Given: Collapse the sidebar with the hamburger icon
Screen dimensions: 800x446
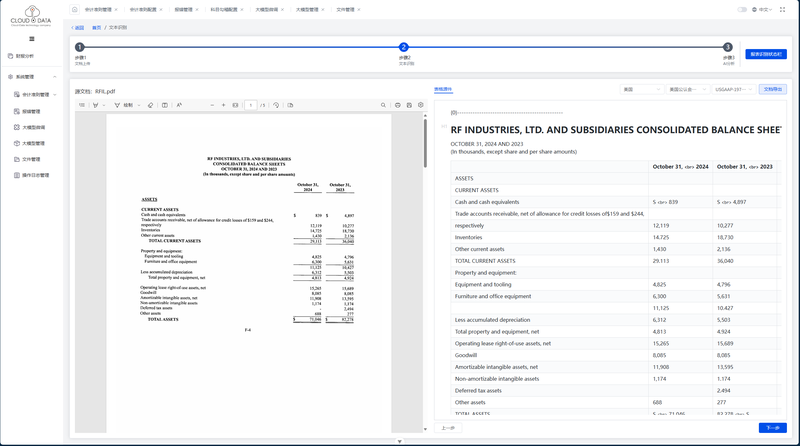Looking at the screenshot, I should point(32,39).
